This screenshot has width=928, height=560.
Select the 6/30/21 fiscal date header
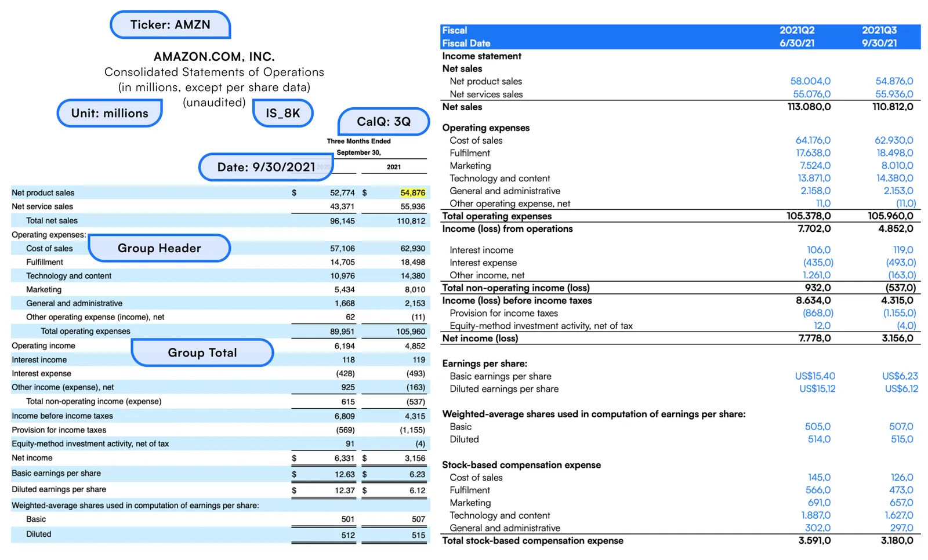tap(797, 43)
